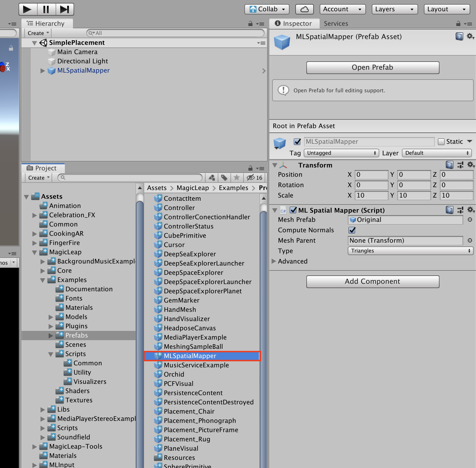Lock the Project panel with the padlock
The height and width of the screenshot is (468, 476).
[250, 168]
